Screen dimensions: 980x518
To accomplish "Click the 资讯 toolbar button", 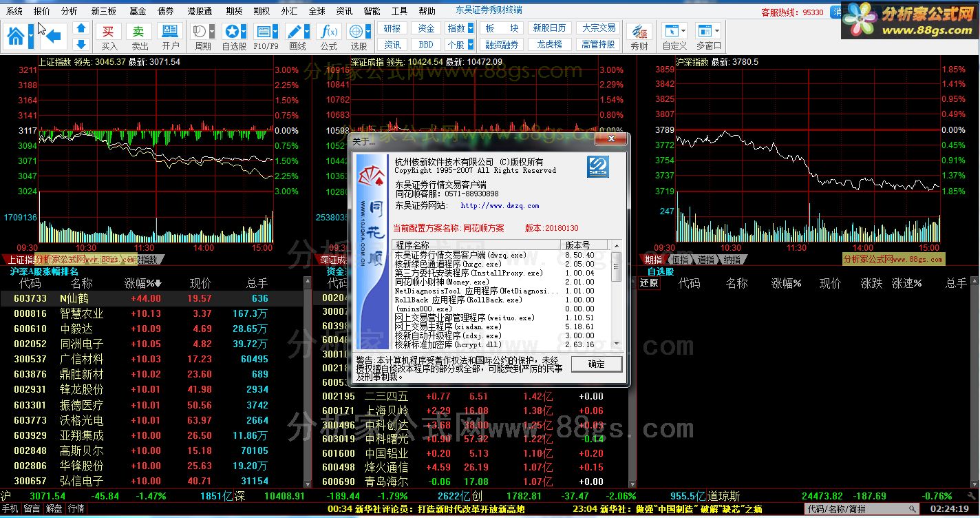I will pos(392,44).
